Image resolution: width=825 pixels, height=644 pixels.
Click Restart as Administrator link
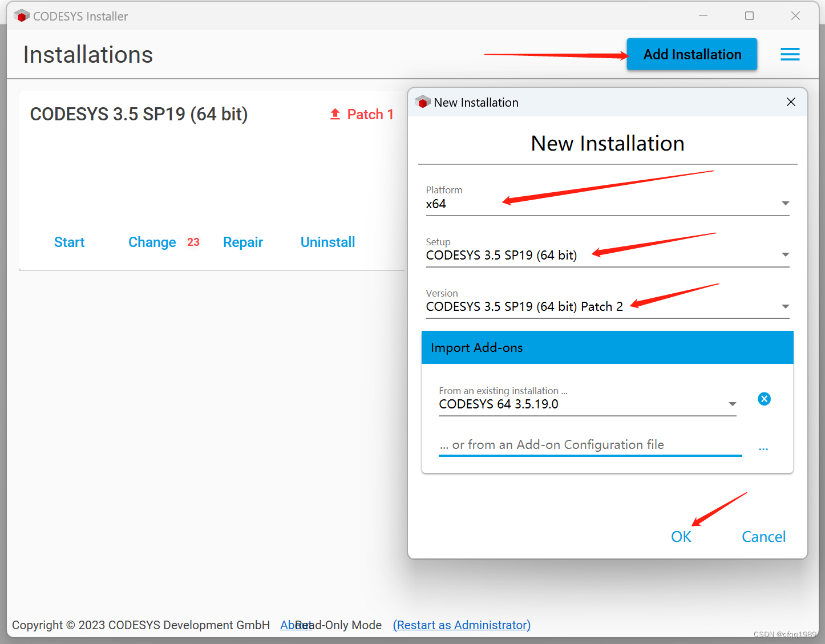pos(462,625)
